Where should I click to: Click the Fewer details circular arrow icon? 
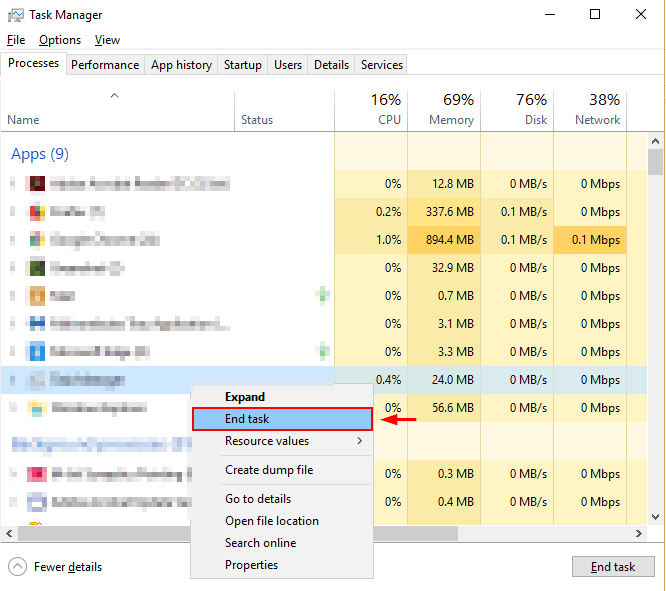(x=18, y=566)
